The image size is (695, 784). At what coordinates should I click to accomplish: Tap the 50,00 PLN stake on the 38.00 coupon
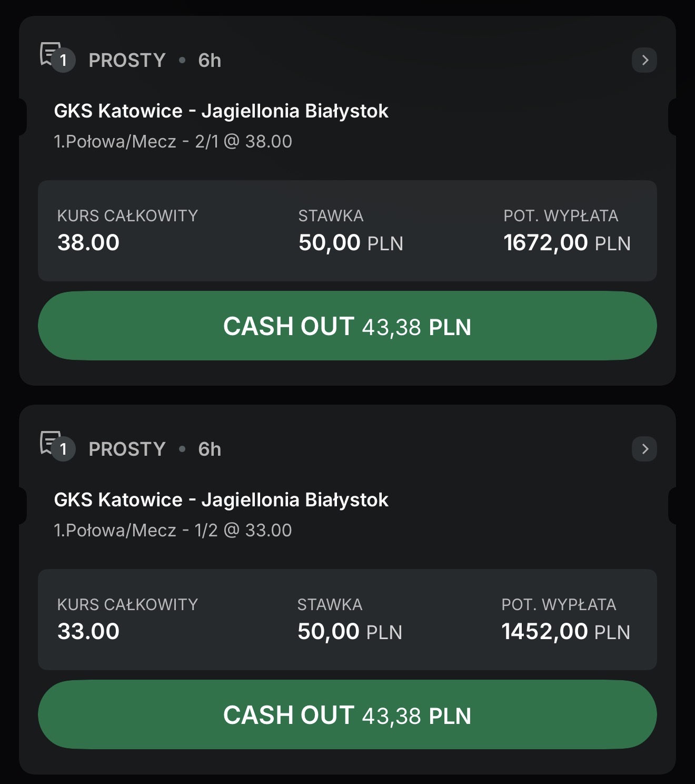(x=351, y=243)
